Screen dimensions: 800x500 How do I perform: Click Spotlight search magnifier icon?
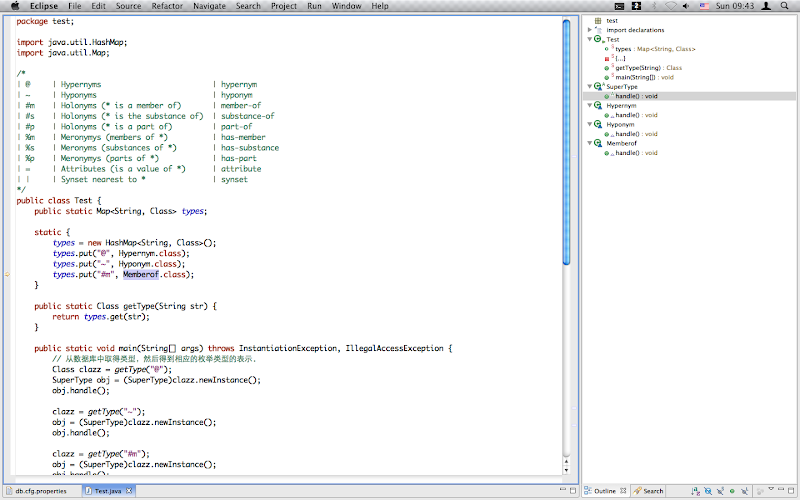pos(784,6)
